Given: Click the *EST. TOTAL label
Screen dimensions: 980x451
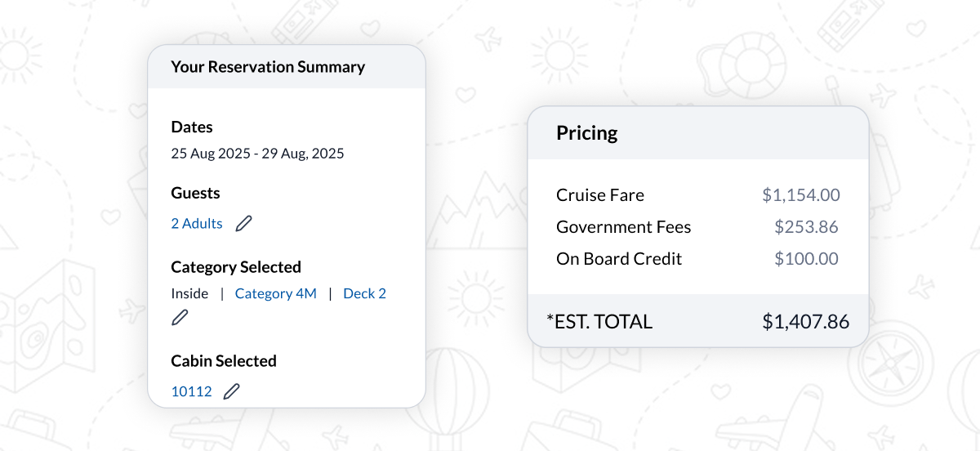Looking at the screenshot, I should [x=599, y=322].
